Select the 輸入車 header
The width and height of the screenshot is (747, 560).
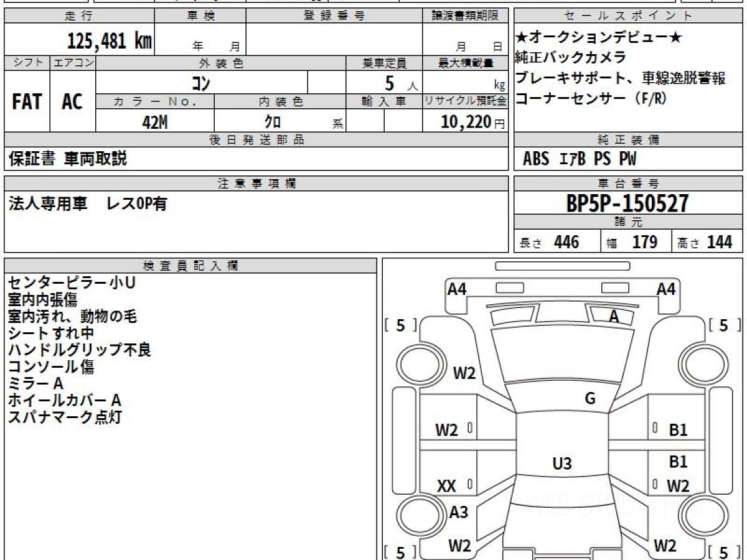pyautogui.click(x=384, y=101)
